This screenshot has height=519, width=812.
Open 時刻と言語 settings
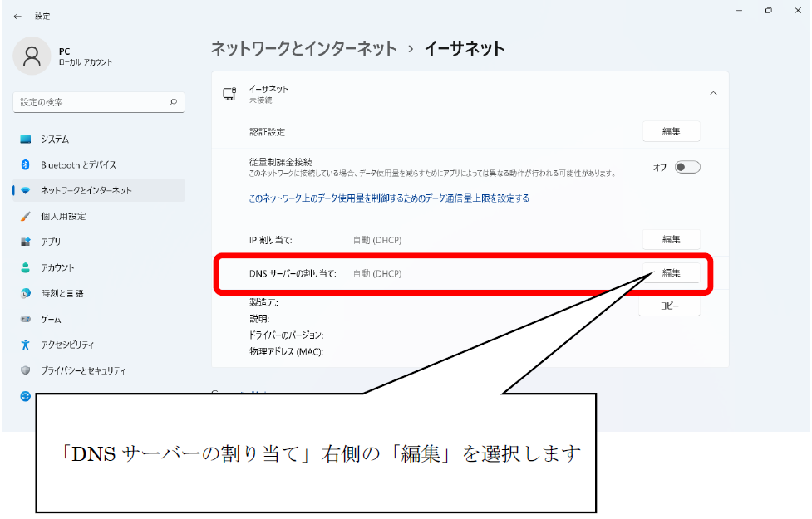pos(62,293)
